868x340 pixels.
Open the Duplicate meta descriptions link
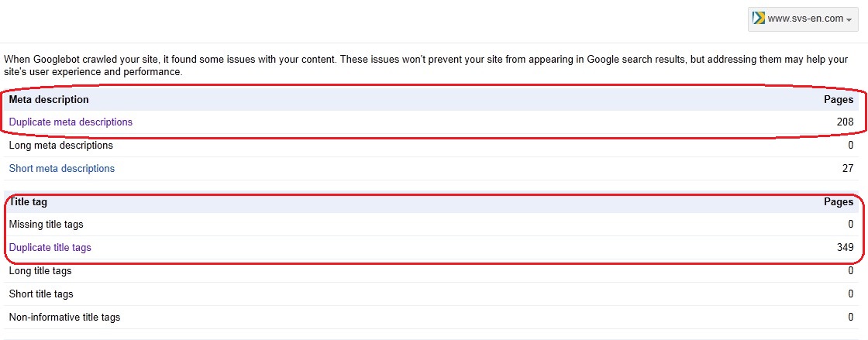point(71,122)
